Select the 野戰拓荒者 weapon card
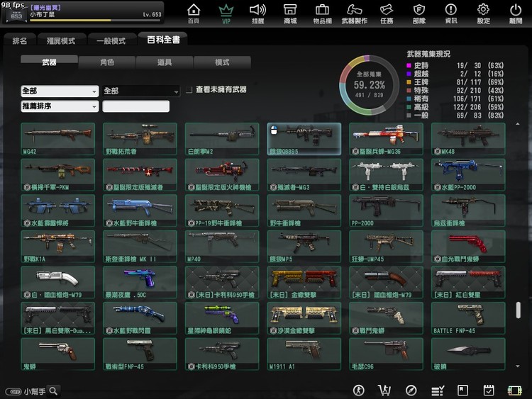Image resolution: width=532 pixels, height=399 pixels. 140,139
